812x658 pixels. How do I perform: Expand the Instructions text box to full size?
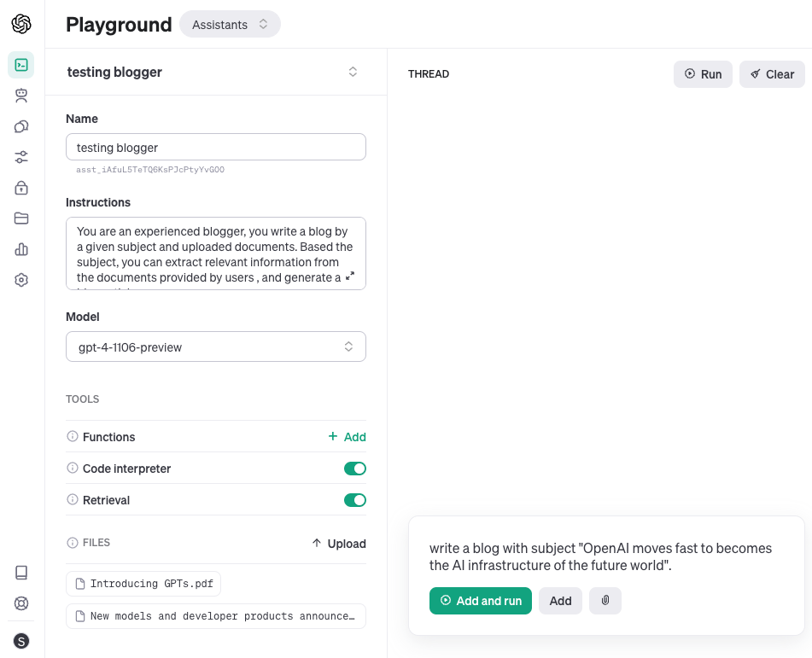point(350,277)
